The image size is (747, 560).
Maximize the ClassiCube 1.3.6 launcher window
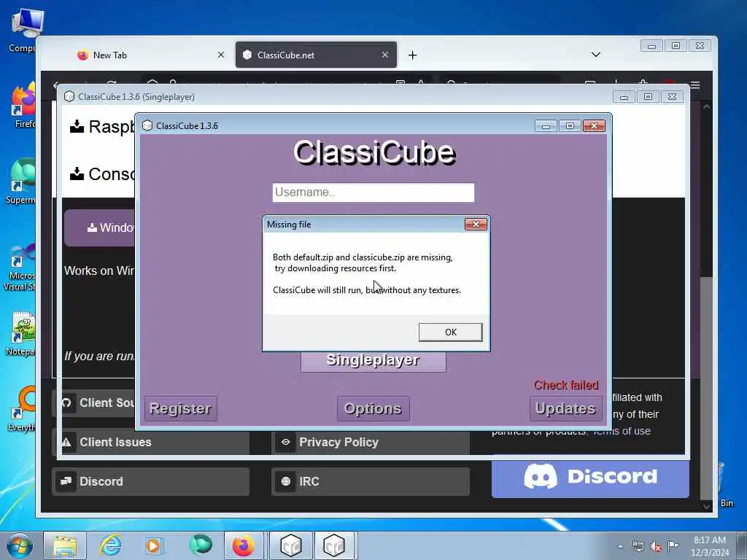pos(570,125)
